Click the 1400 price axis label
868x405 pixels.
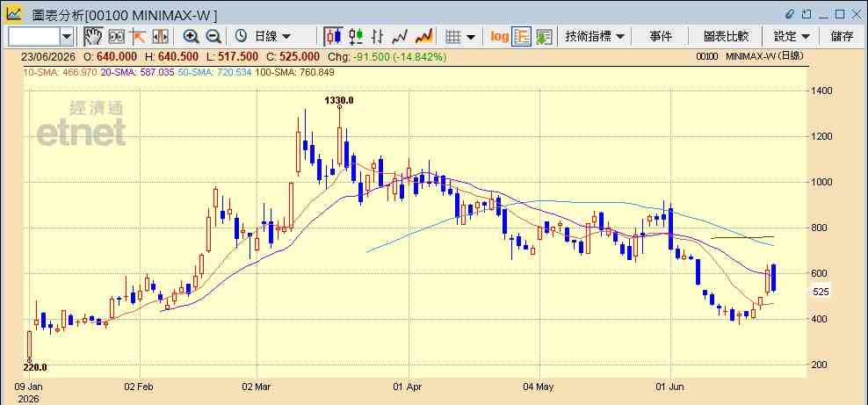(x=822, y=90)
